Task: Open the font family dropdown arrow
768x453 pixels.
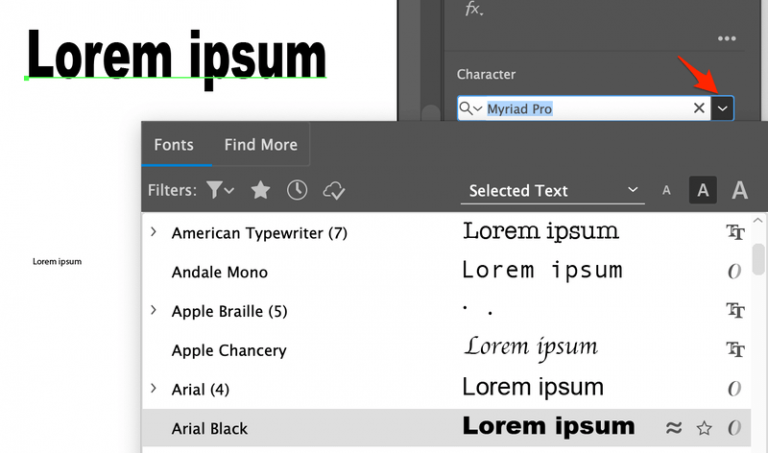Action: [x=722, y=108]
